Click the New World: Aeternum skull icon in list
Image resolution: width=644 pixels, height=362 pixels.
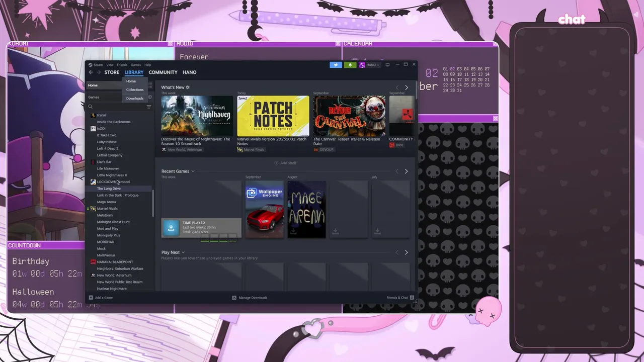[93, 276]
